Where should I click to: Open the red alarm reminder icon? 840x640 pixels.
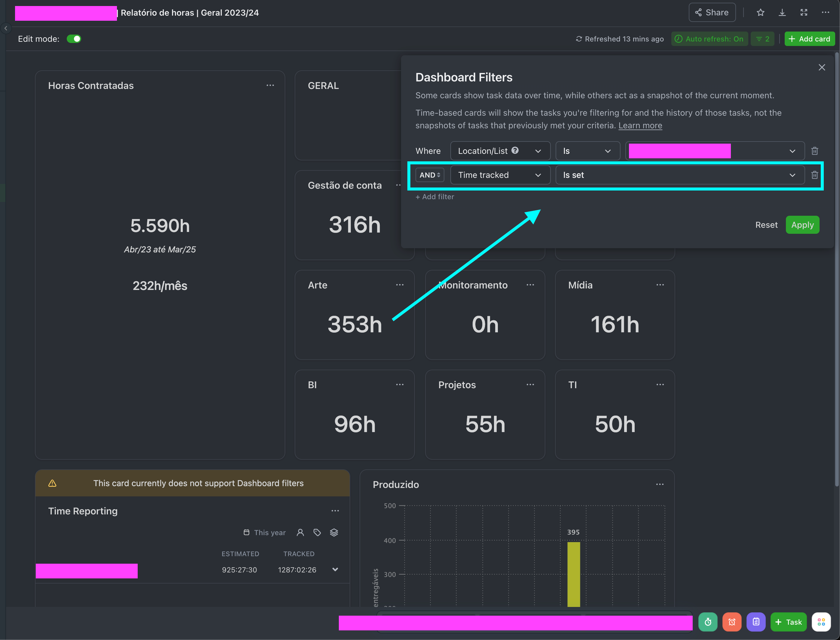(x=732, y=622)
